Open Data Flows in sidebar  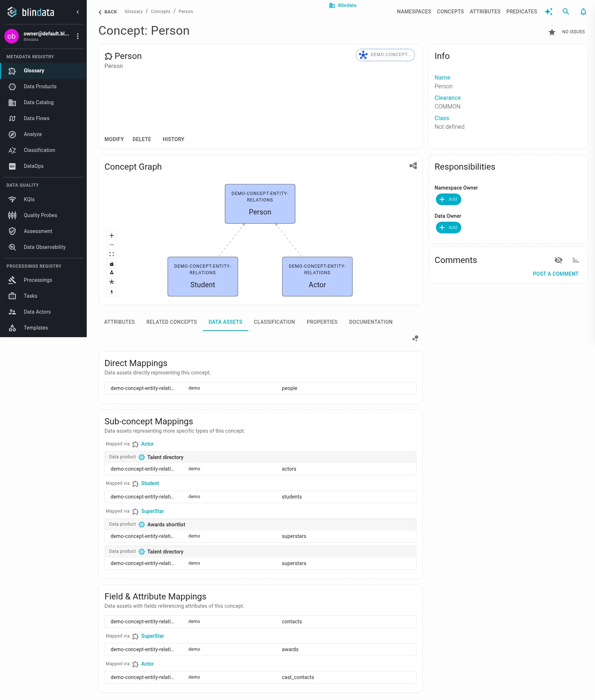click(x=43, y=118)
